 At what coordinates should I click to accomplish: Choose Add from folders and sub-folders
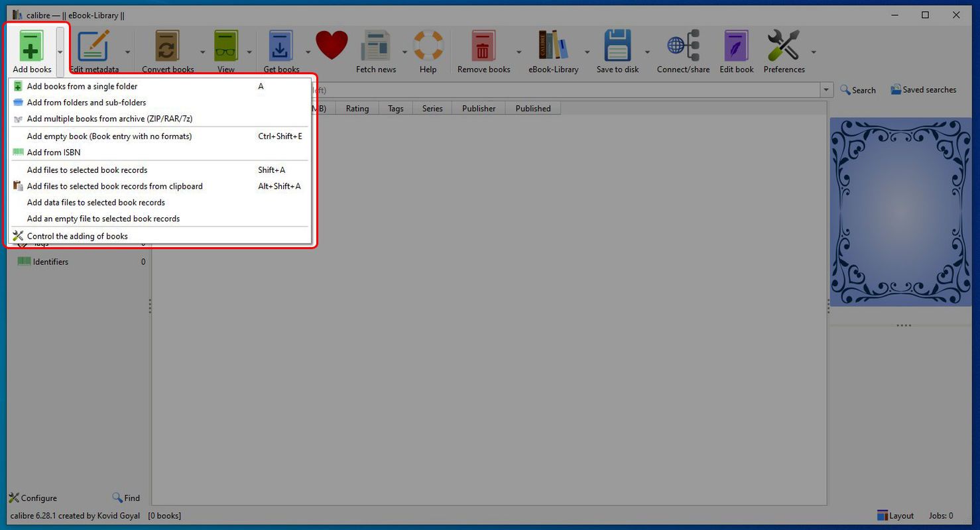159,103
